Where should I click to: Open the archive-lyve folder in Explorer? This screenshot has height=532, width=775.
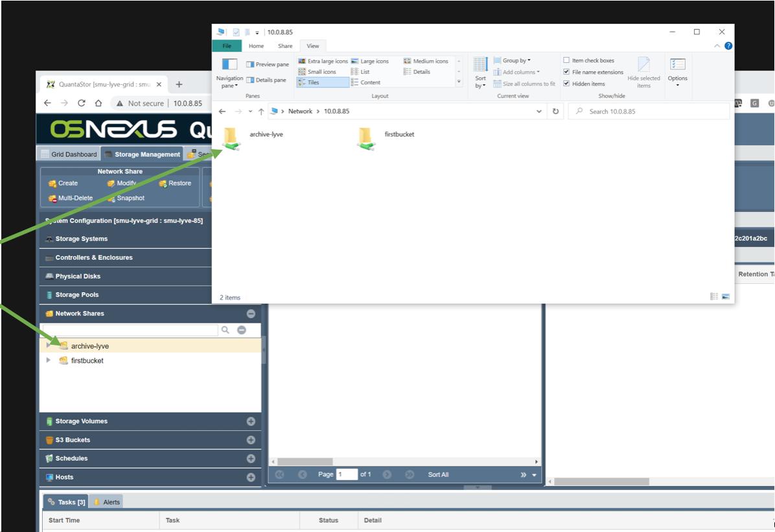232,138
